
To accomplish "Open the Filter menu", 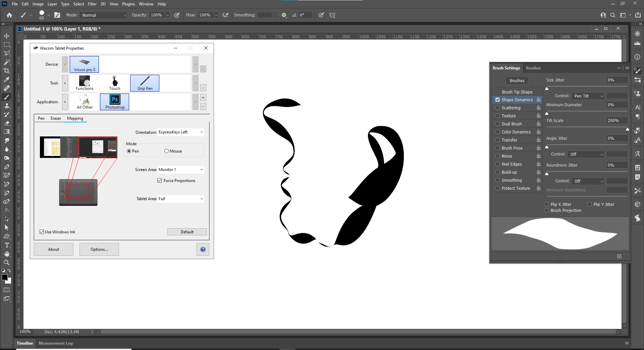I will [x=92, y=4].
